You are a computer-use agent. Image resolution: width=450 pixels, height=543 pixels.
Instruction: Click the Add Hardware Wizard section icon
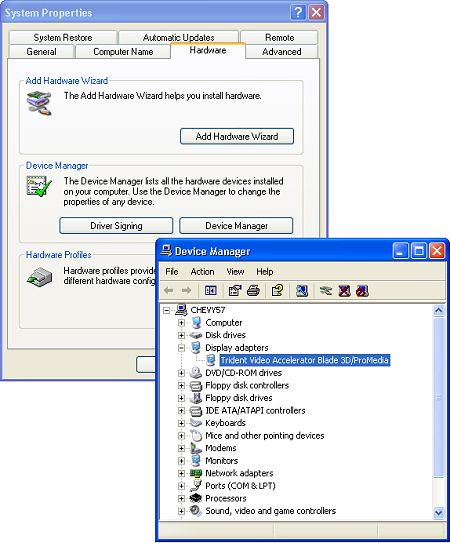point(39,103)
